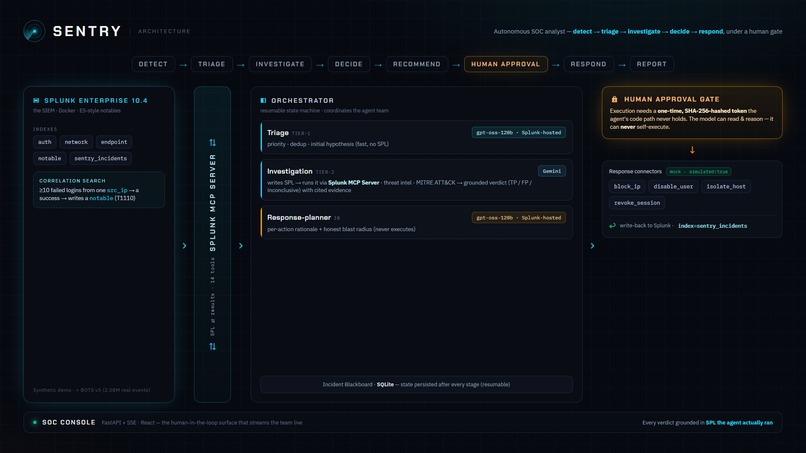Select the RESPOND stage tab
Screen dimensions: 806x453
589,64
